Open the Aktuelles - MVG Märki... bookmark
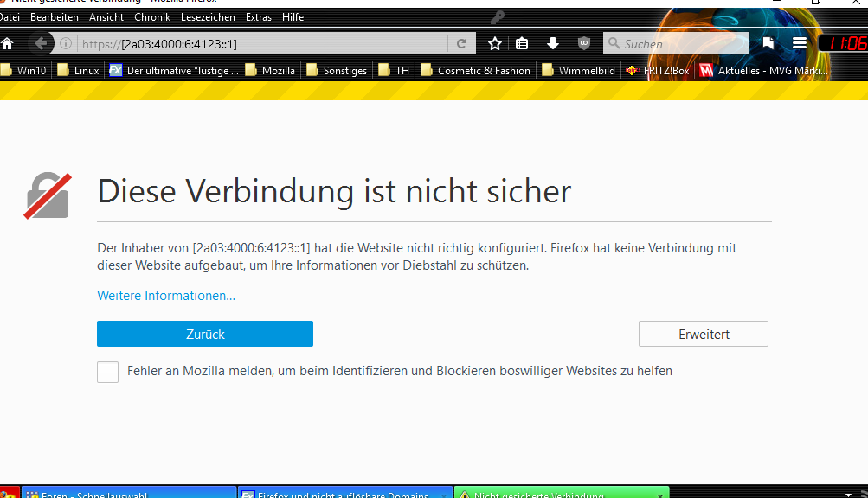 tap(763, 70)
